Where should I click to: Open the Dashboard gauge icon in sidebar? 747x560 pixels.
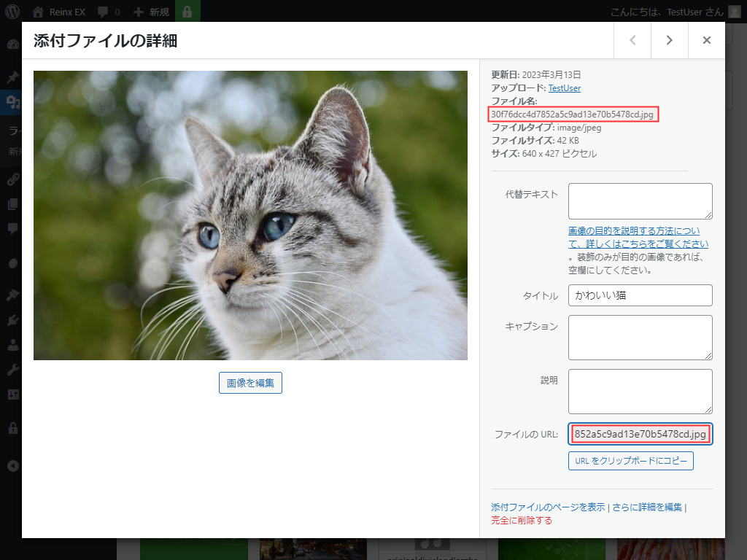(13, 44)
